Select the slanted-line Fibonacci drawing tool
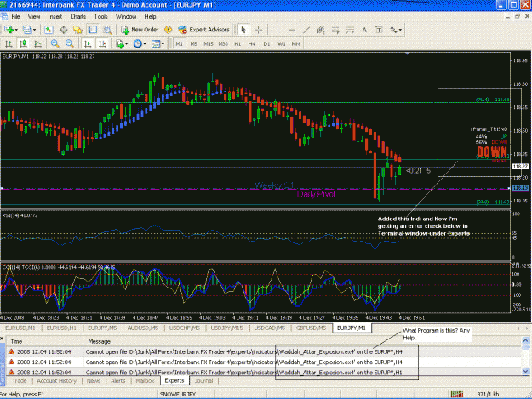Image resolution: width=532 pixels, height=399 pixels. pyautogui.click(x=350, y=30)
